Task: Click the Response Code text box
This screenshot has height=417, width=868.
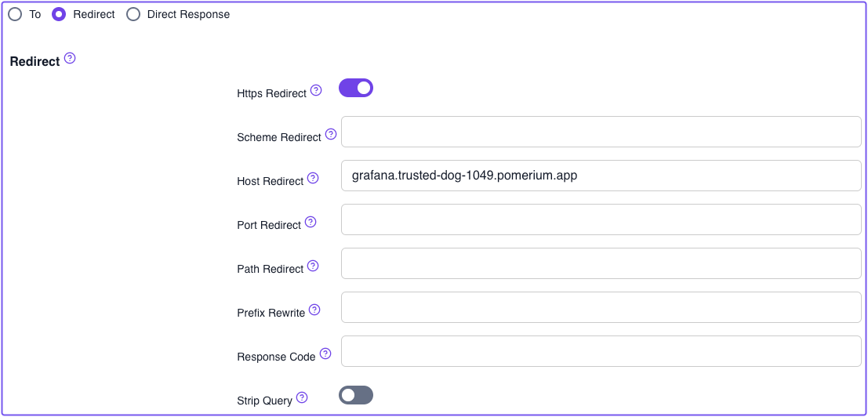Action: click(x=601, y=351)
